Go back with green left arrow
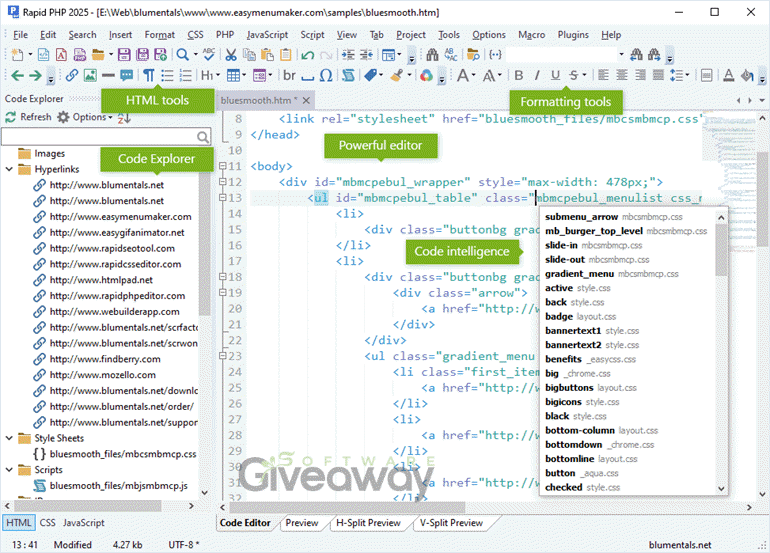The height and width of the screenshot is (553, 770). point(17,75)
